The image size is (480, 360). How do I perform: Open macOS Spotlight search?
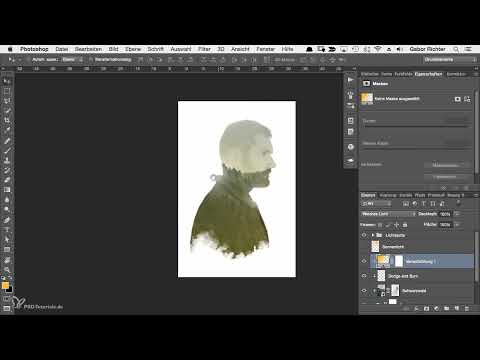(x=456, y=49)
